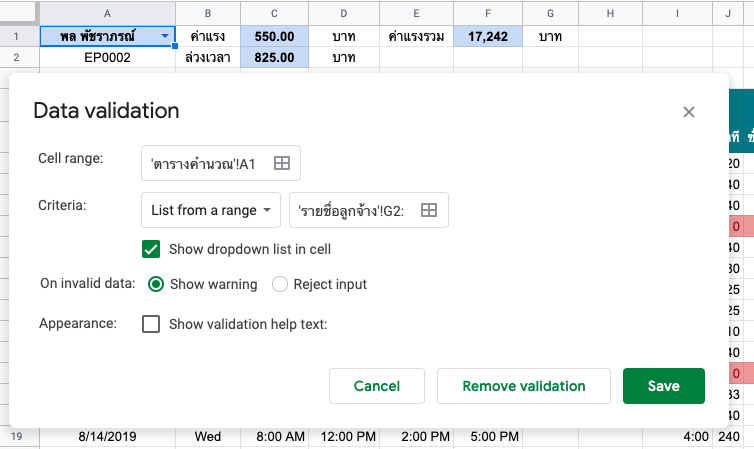
Task: Select cell with 5:00 PM in row 19
Action: (488, 437)
